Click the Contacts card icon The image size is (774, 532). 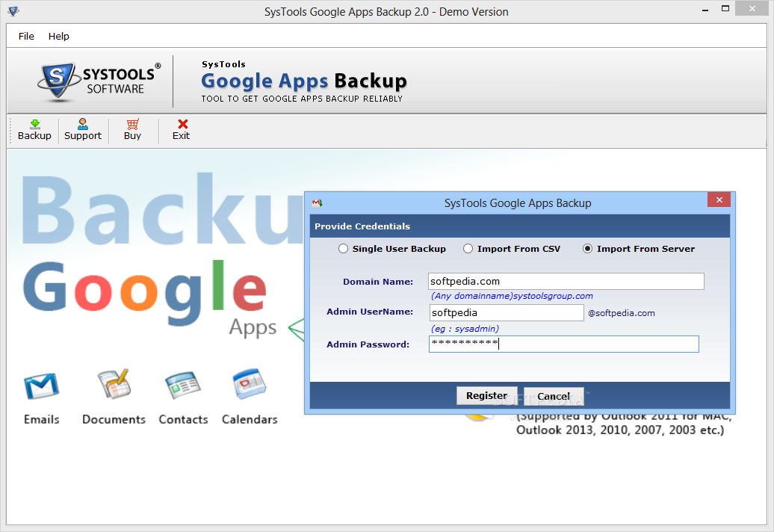pyautogui.click(x=182, y=385)
